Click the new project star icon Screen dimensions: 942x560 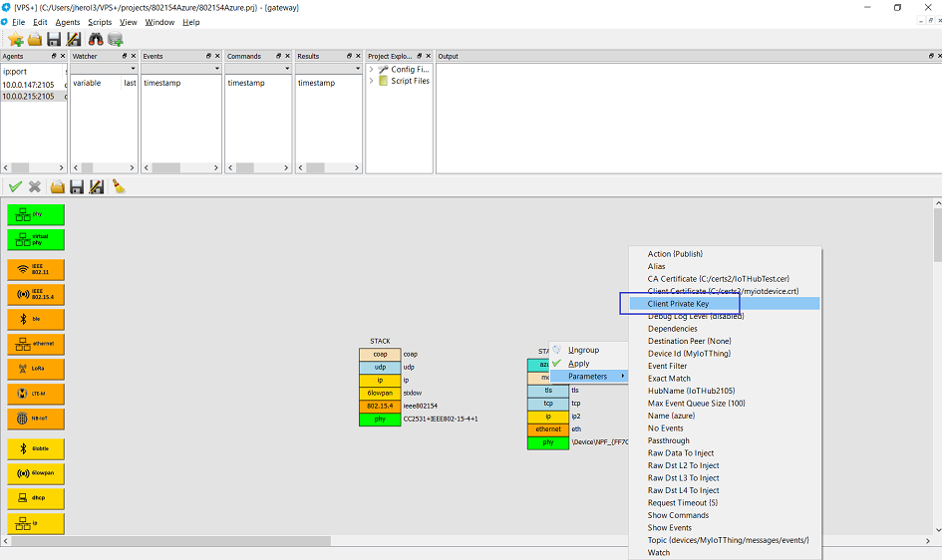(16, 39)
